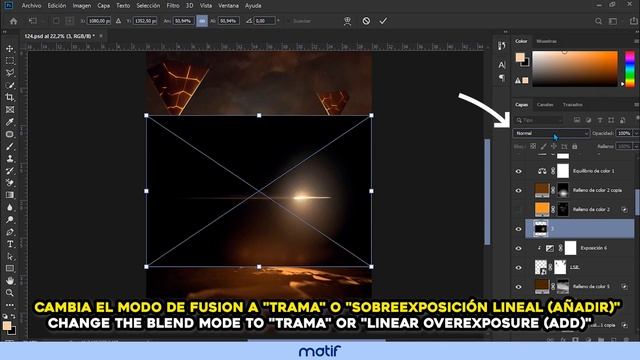Close the 124.psd document tab
640x360 pixels.
(101, 36)
